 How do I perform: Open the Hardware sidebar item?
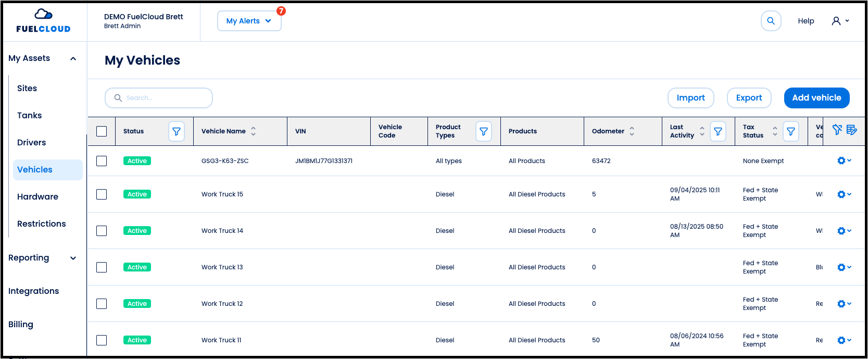coord(37,197)
